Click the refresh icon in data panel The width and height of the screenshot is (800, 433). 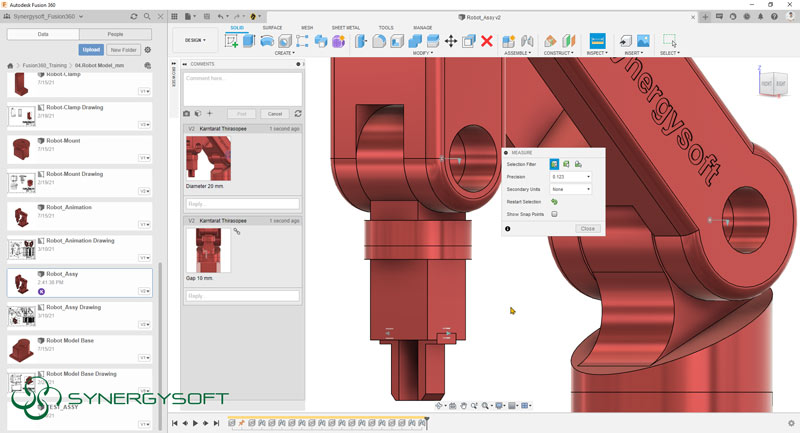pos(134,17)
